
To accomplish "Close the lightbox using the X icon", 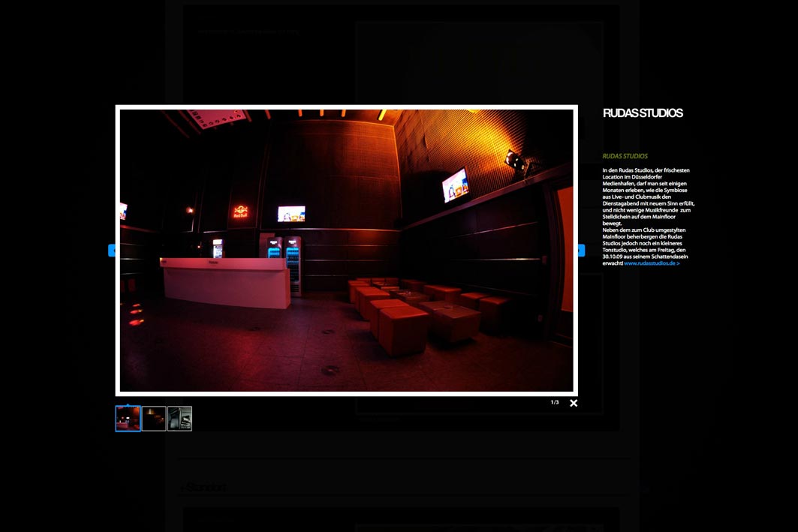I will (x=573, y=403).
